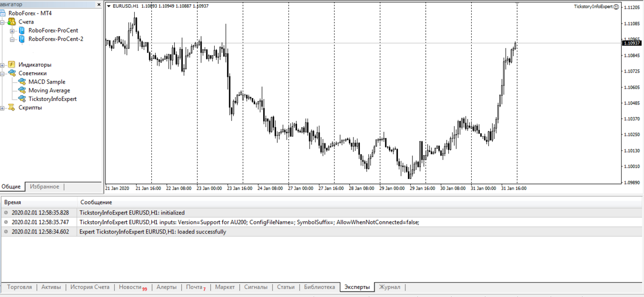Image resolution: width=644 pixels, height=297 pixels.
Task: Expand the RoboForex-ProCent account node
Action: 12,31
